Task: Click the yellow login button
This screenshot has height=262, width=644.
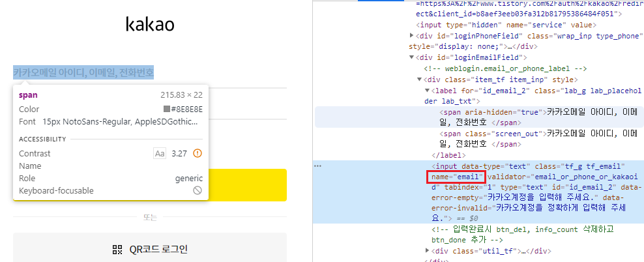Action: coord(248,185)
